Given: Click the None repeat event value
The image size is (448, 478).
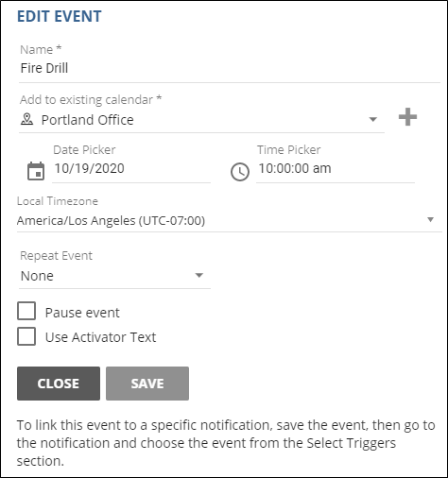Looking at the screenshot, I should point(37,276).
